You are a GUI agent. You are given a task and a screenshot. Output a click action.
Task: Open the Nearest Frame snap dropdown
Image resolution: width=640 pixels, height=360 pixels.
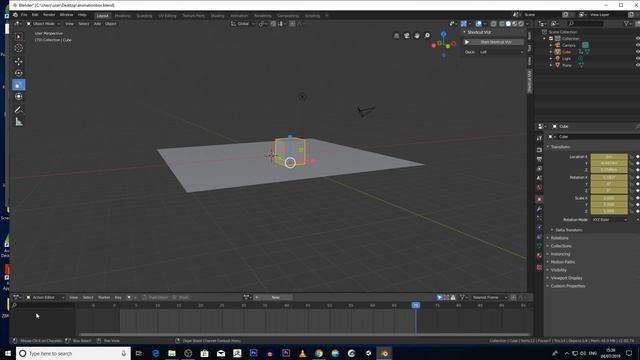pyautogui.click(x=489, y=298)
